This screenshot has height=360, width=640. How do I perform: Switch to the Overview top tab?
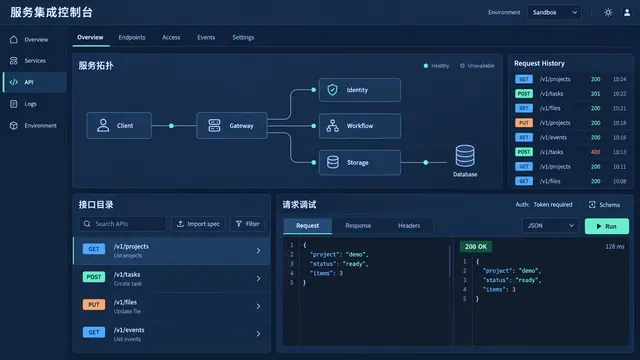point(90,38)
